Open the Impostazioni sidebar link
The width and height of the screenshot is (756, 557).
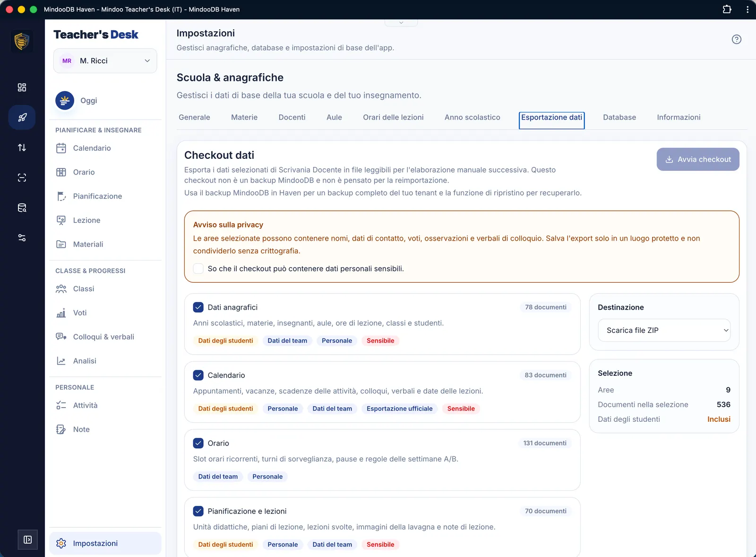tap(105, 543)
